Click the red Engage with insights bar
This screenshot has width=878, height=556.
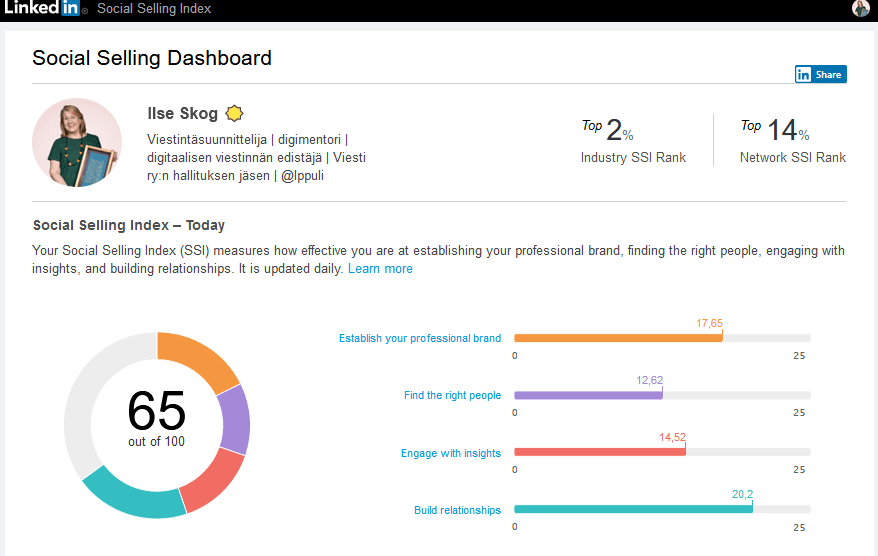pyautogui.click(x=599, y=453)
